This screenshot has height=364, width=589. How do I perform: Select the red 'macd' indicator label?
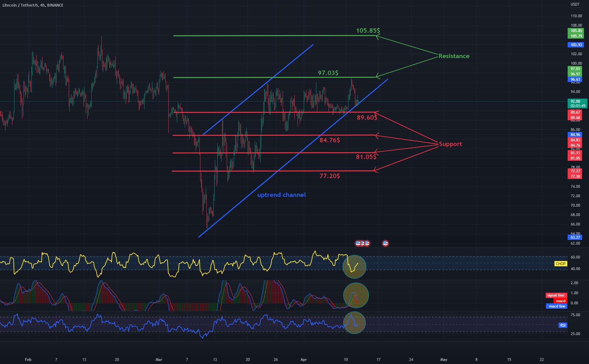point(561,301)
